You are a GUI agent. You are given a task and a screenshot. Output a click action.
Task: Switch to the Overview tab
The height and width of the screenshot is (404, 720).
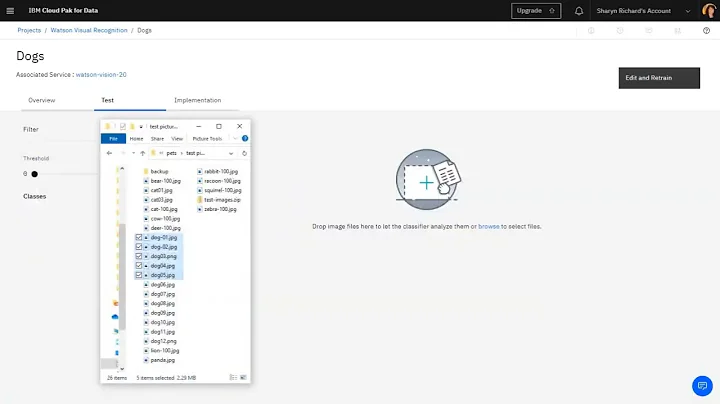42,100
